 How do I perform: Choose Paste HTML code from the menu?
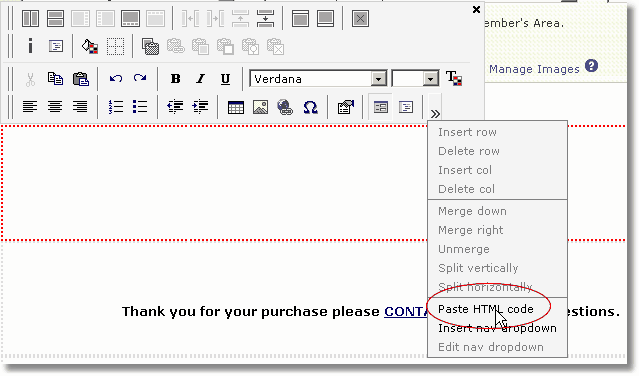pos(485,309)
